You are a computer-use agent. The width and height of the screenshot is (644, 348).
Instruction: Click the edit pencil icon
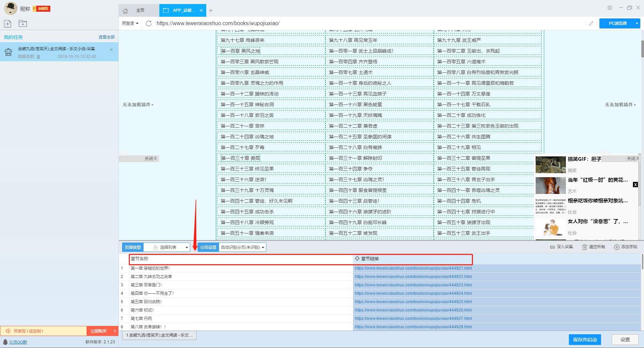[591, 23]
